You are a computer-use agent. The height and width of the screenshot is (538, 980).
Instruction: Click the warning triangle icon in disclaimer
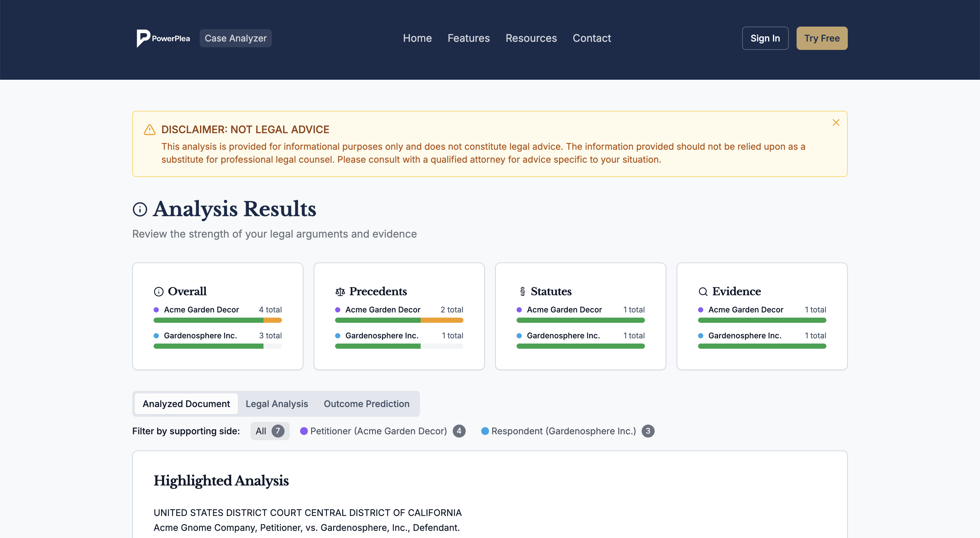(149, 130)
